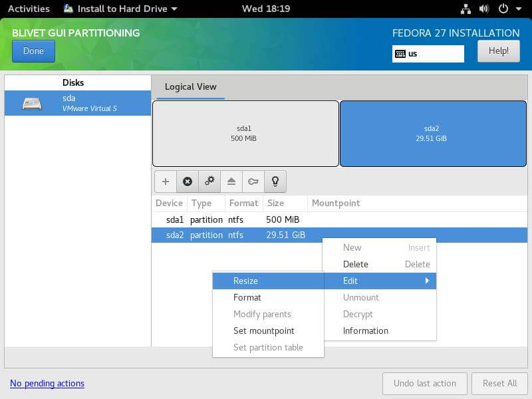Click the 29.51 GiB size cell in table
Viewport: 532px width, 399px height.
(286, 235)
